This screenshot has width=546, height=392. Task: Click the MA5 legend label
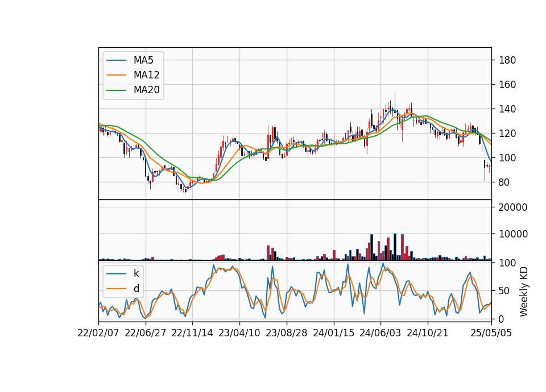(143, 60)
